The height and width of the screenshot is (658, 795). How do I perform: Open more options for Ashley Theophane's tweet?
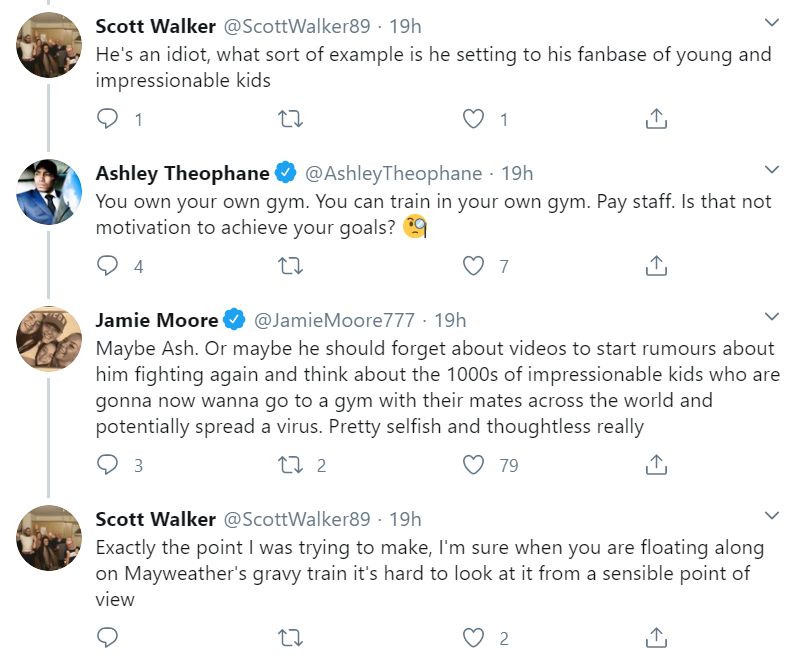pyautogui.click(x=771, y=170)
